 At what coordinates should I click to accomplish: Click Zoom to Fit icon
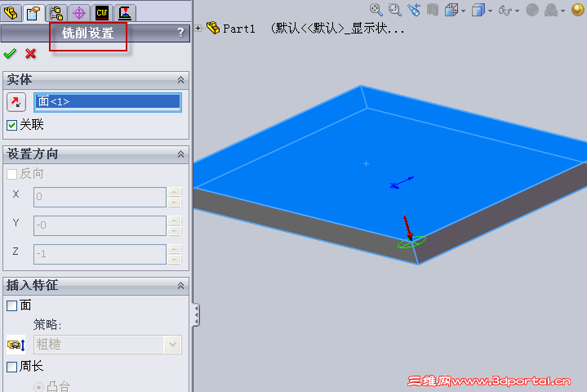pyautogui.click(x=376, y=10)
